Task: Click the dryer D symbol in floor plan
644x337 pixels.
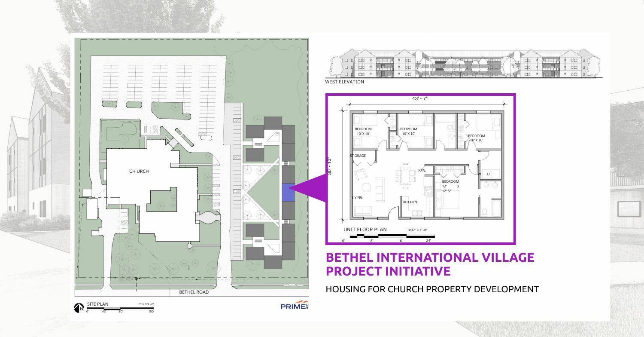Action: pyautogui.click(x=489, y=174)
